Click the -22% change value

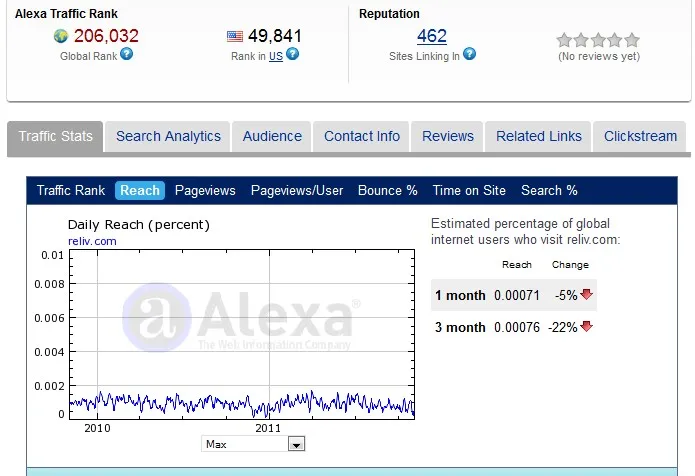point(562,327)
